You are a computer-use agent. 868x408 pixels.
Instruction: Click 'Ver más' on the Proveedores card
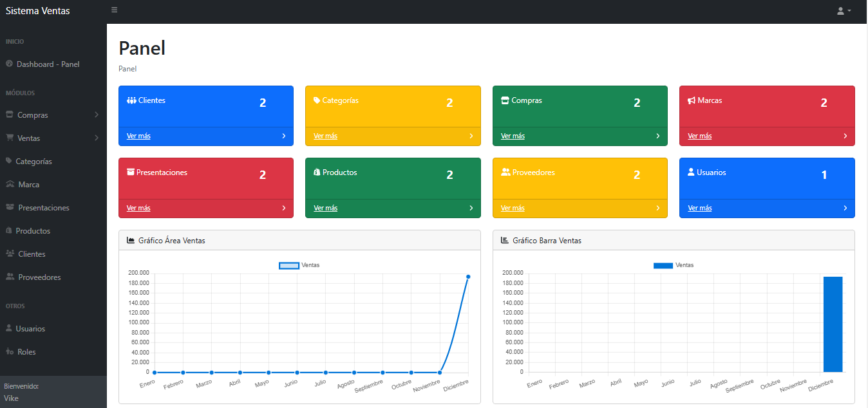[513, 209]
